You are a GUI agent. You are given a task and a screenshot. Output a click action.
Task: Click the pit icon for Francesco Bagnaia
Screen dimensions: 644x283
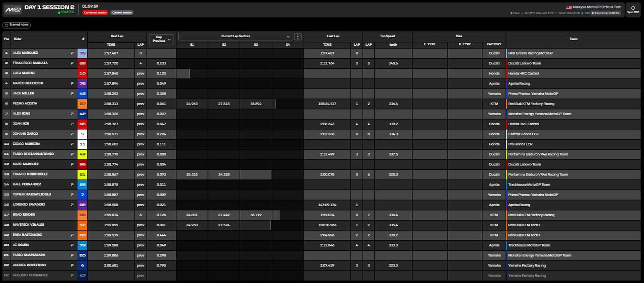71,63
